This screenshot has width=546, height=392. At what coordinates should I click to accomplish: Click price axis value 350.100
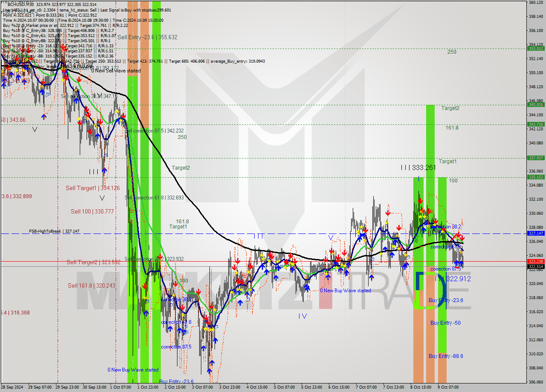tap(536, 72)
